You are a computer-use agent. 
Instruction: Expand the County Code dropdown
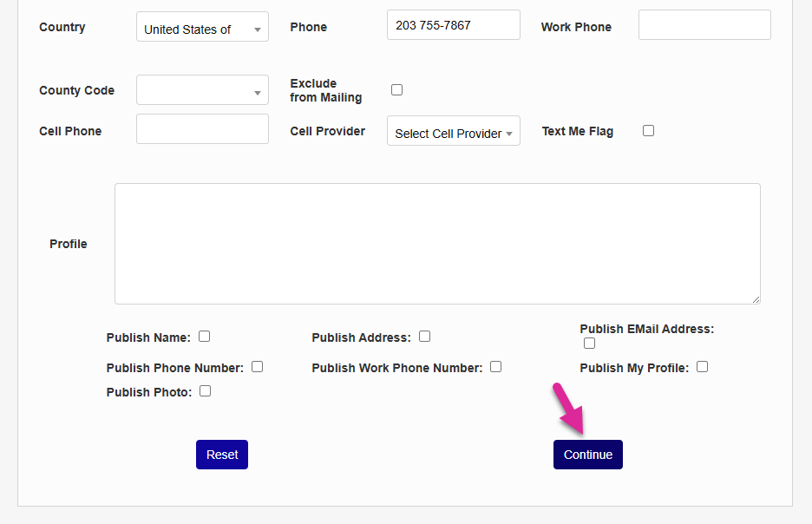pos(202,90)
